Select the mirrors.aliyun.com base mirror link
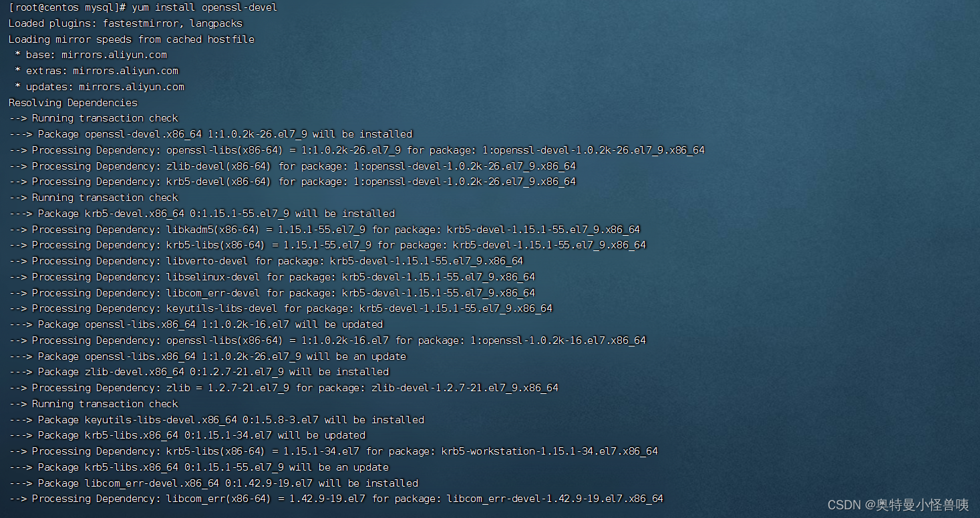Screen dimensions: 980x518 [x=114, y=55]
